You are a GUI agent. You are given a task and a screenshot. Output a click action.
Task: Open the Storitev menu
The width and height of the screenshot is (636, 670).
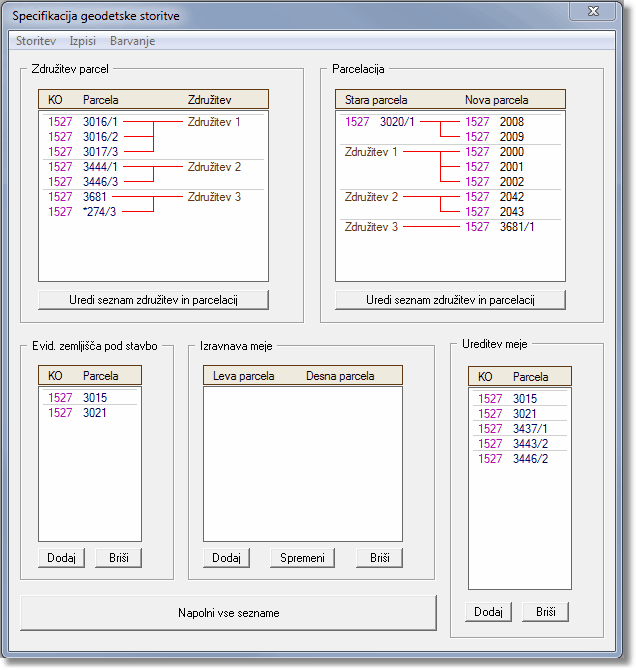(36, 41)
